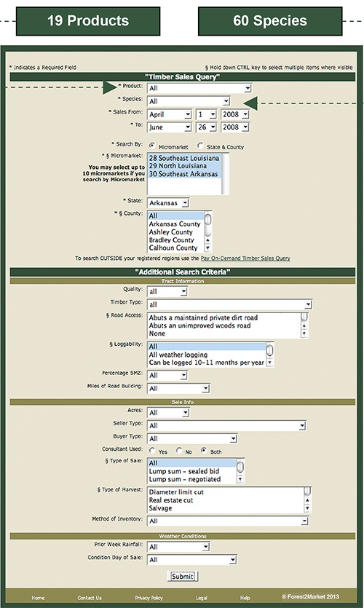The height and width of the screenshot is (608, 364).
Task: Open the Condition Day of Sale dropdown
Action: (192, 559)
